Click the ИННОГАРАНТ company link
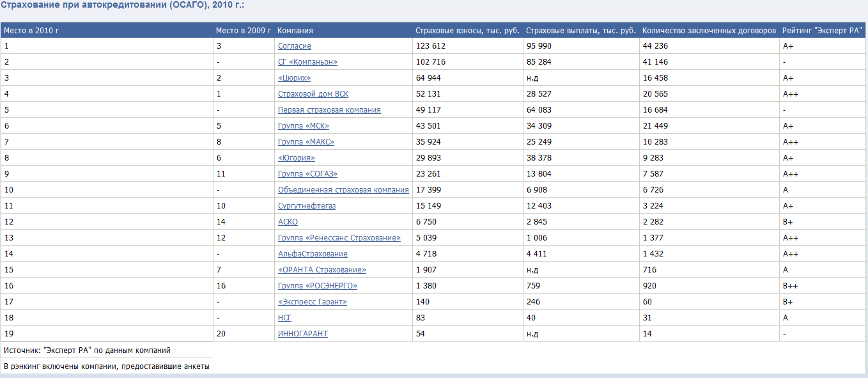Image resolution: width=868 pixels, height=378 pixels. coord(303,334)
